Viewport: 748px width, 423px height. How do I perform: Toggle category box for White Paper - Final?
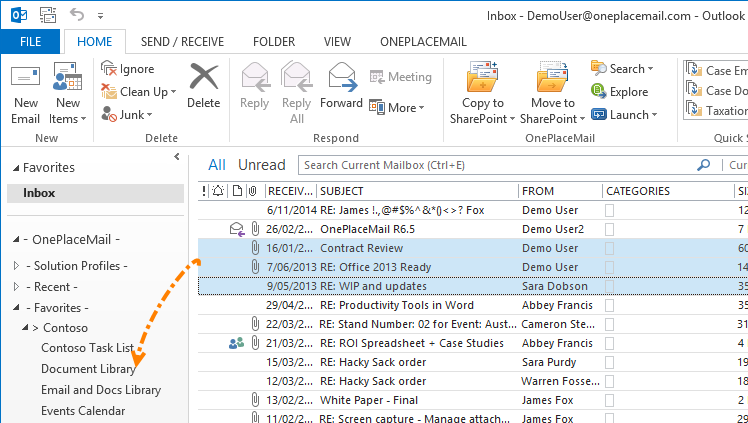click(x=610, y=400)
